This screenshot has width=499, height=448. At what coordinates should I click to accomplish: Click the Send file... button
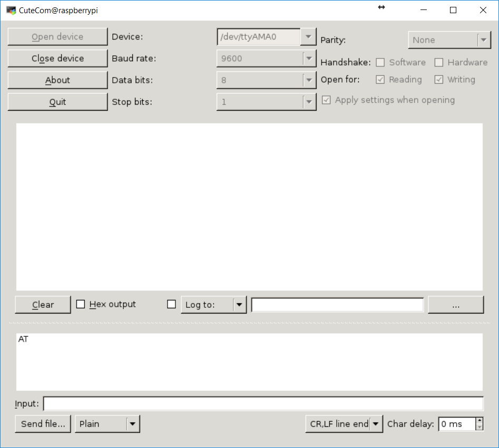(x=43, y=424)
